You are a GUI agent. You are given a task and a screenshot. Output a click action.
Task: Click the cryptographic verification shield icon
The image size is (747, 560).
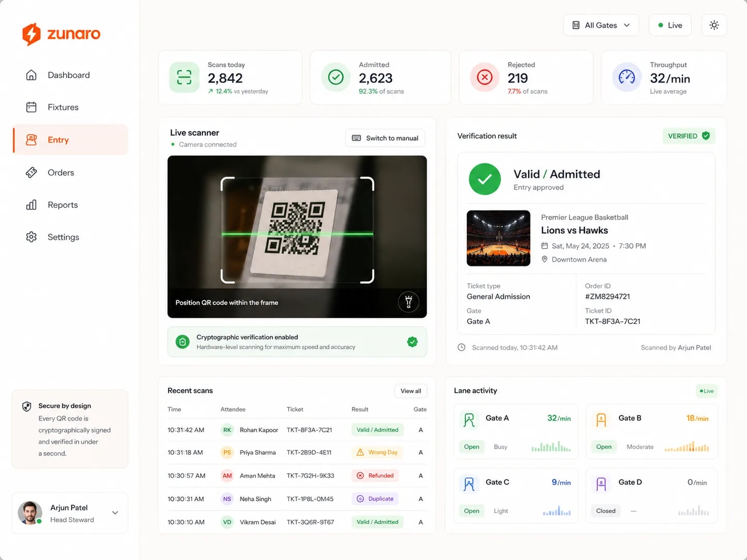[183, 342]
